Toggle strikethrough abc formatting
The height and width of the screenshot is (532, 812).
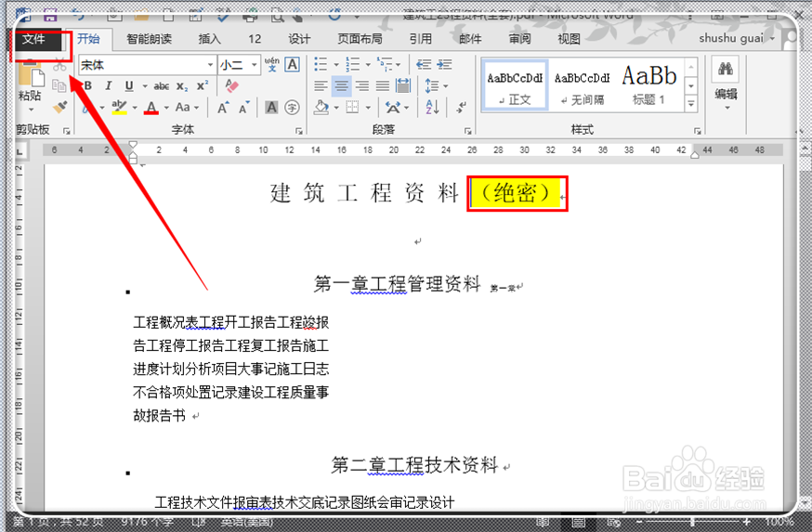pos(162,86)
